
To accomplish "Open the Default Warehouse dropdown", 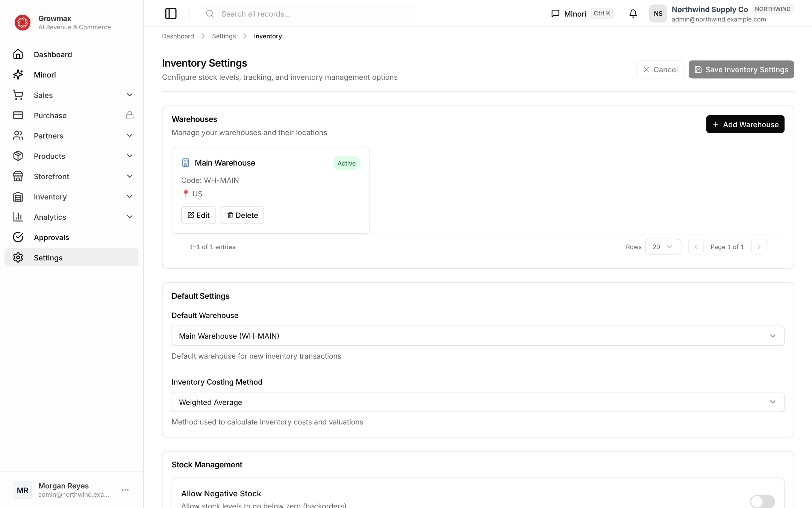I will click(478, 336).
